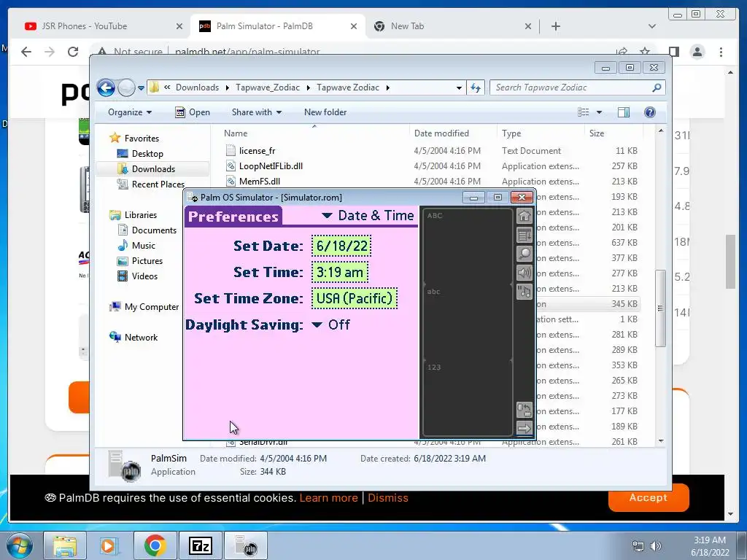Tap the speaker volume icon in Palm Simulator
This screenshot has width=747, height=560.
click(x=524, y=273)
